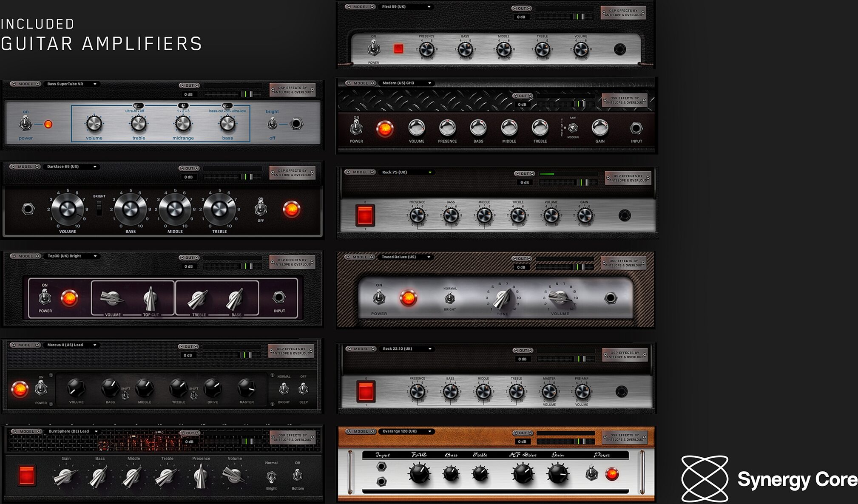Click the Plexi 59 PRESENCE knob
Image resolution: width=858 pixels, height=504 pixels.
[426, 50]
